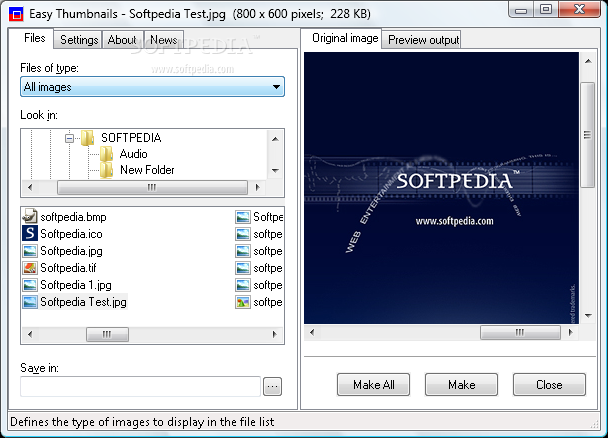Viewport: 608px width, 438px height.
Task: Click the folder tree horizontal scrollbar thumb
Action: click(152, 188)
